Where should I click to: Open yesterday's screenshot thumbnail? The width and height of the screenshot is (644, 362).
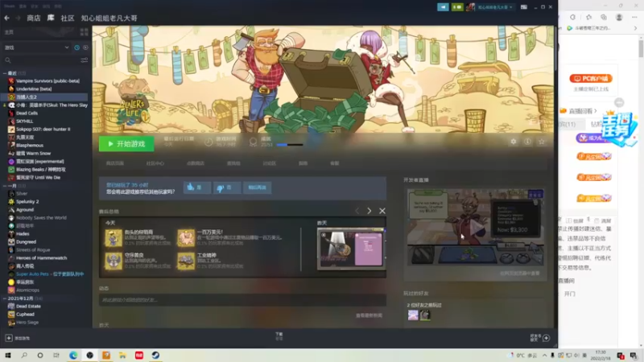(351, 249)
